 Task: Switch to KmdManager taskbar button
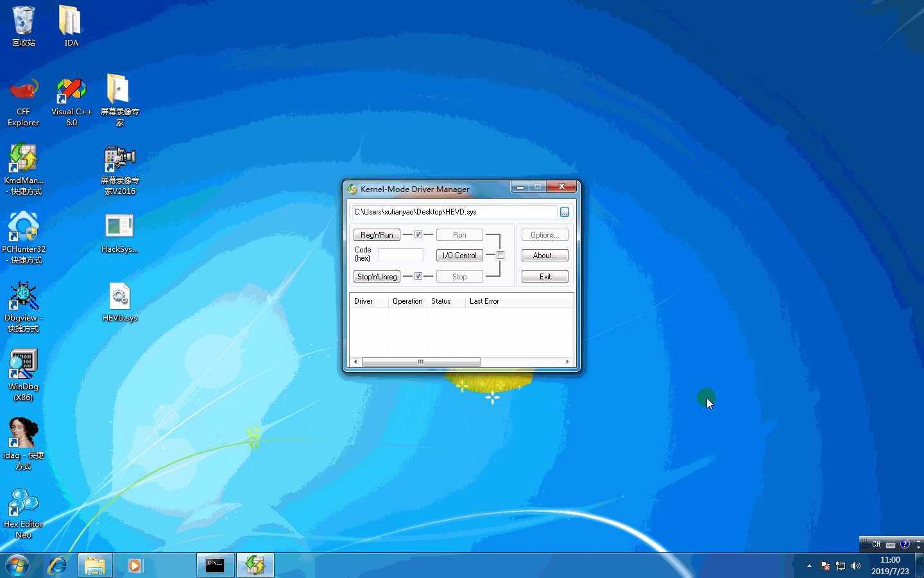click(x=255, y=566)
